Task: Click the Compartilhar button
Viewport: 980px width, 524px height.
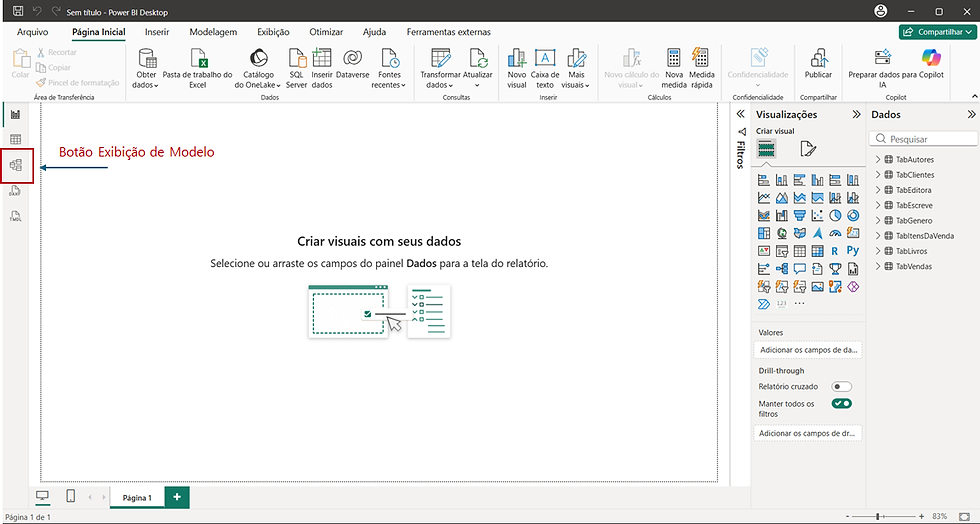Action: pos(938,32)
